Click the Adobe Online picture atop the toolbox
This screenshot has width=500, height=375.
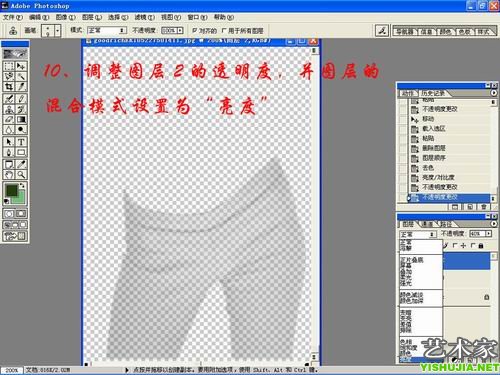15,54
